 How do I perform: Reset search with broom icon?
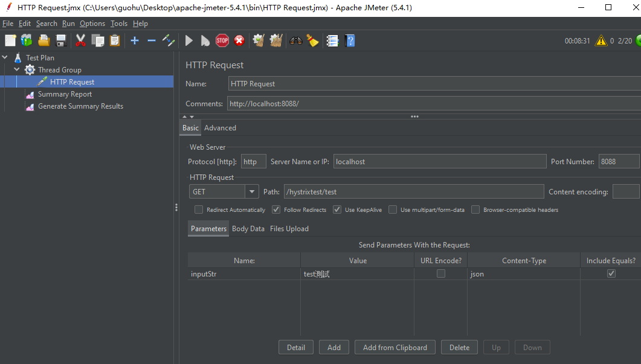[313, 40]
